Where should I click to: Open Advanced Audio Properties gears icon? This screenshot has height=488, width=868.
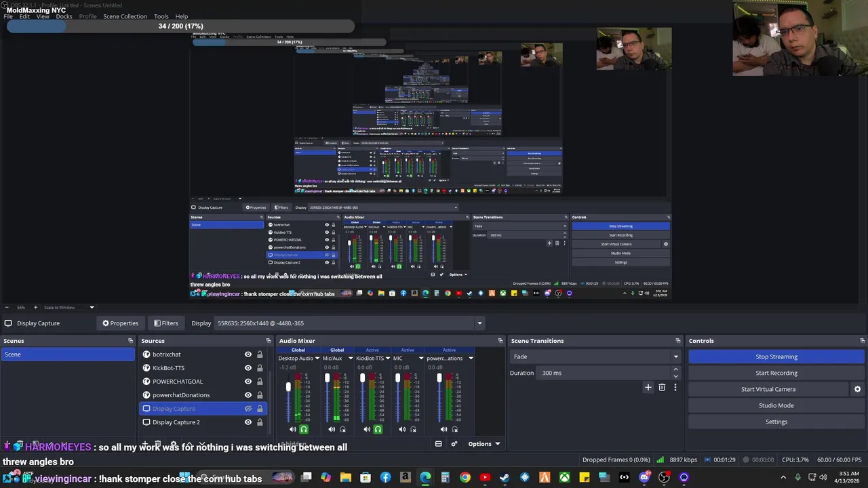pos(454,444)
